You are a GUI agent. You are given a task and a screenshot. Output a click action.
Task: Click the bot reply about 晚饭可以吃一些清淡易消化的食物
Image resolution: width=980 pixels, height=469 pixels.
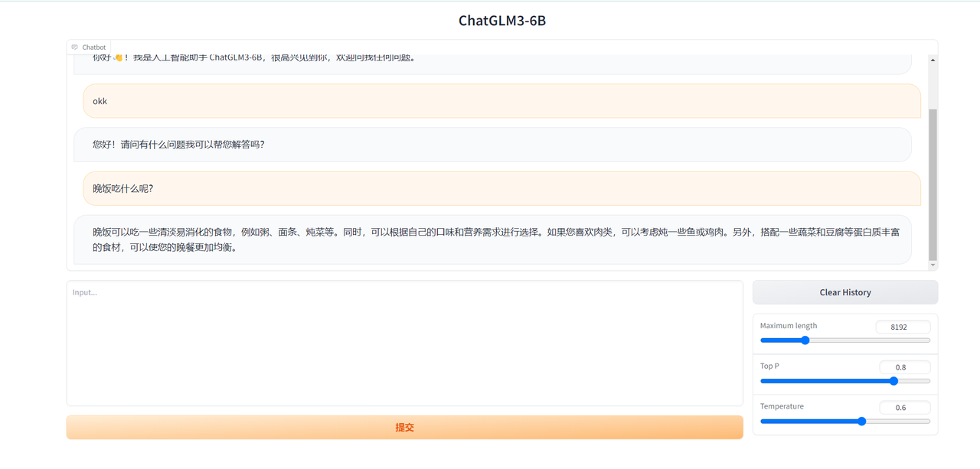492,239
